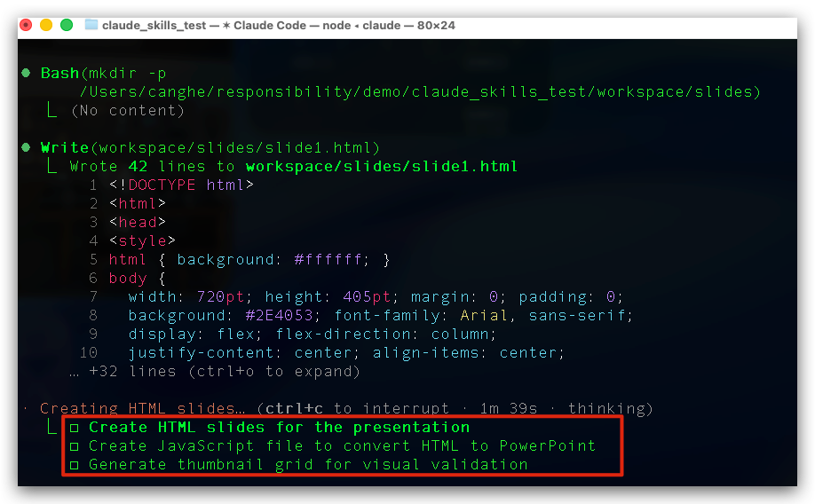Click the green bullet beside the Write command
This screenshot has width=815, height=504.
tap(27, 147)
